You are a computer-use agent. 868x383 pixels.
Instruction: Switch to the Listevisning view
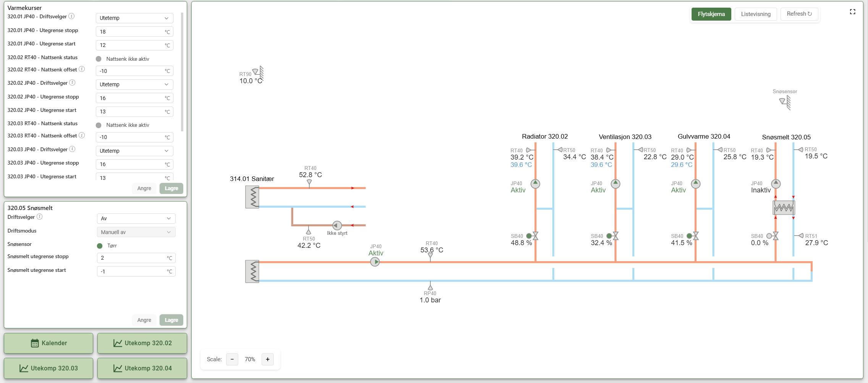756,14
